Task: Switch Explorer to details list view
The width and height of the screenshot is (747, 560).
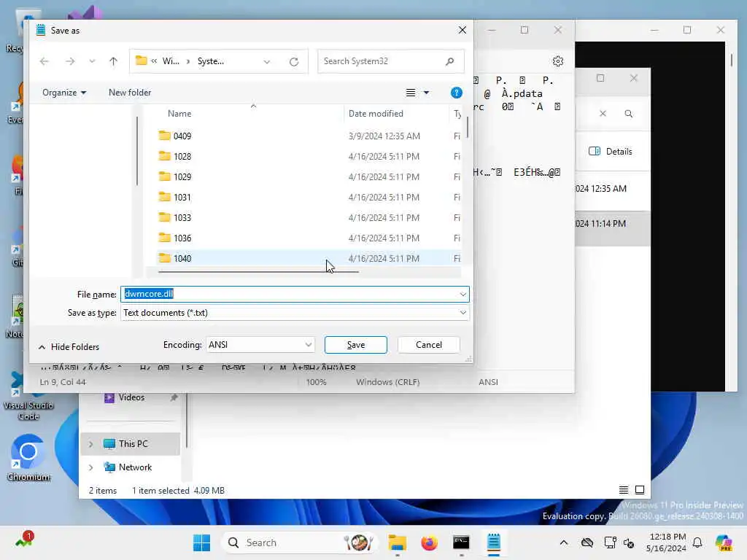Action: click(623, 490)
